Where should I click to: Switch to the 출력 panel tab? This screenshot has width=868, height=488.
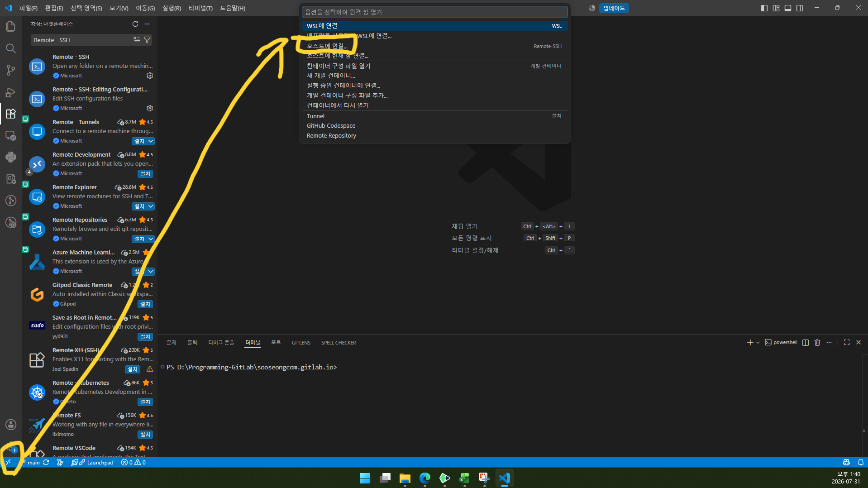192,343
